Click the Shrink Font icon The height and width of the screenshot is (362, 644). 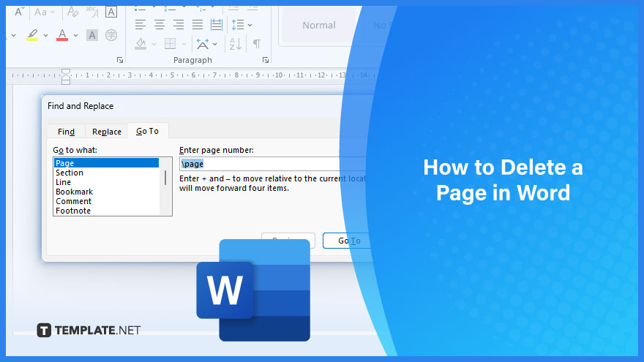point(19,12)
